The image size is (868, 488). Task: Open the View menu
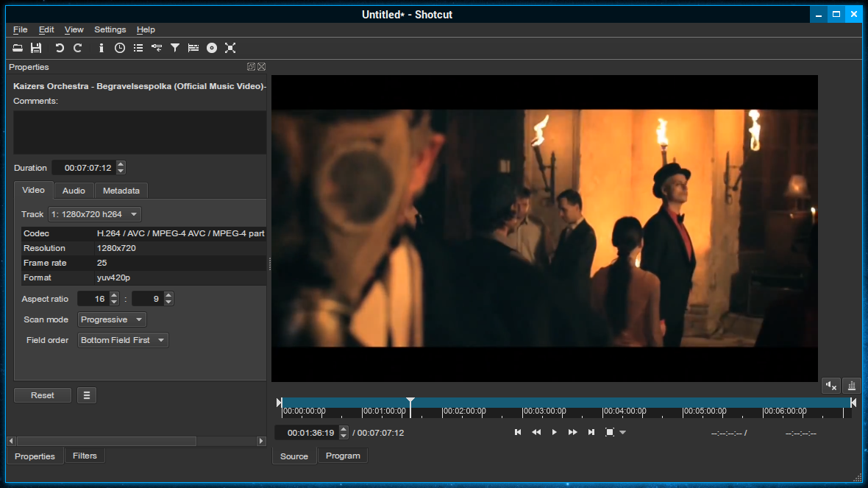point(74,29)
